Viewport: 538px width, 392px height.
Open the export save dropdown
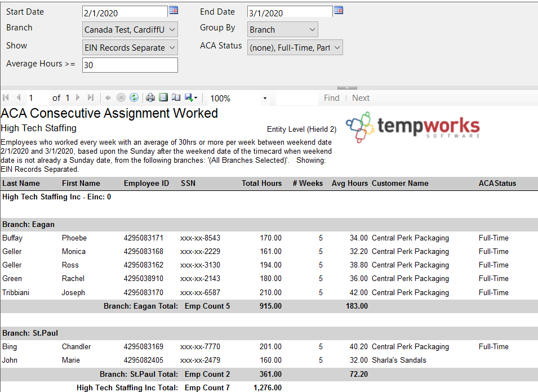pos(191,98)
